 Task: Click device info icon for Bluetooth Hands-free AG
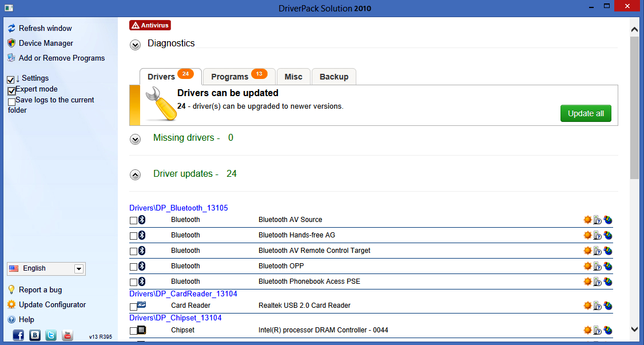pyautogui.click(x=598, y=236)
